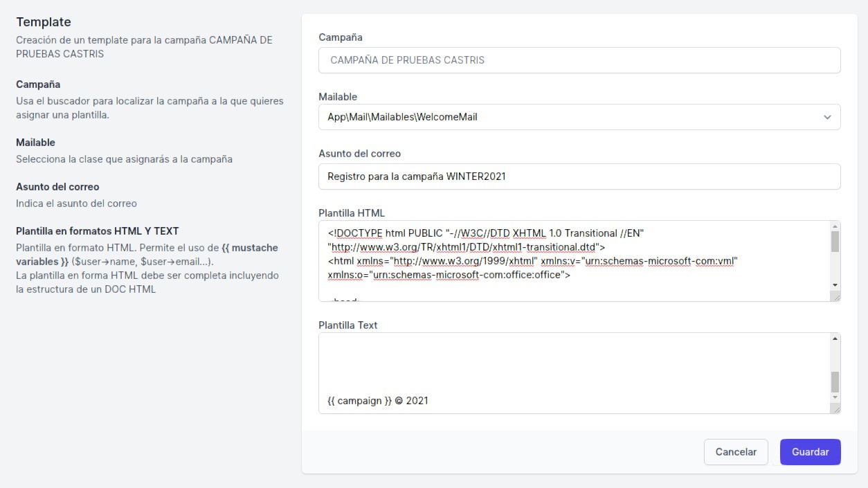
Task: Save the template with Guardar
Action: (x=810, y=452)
